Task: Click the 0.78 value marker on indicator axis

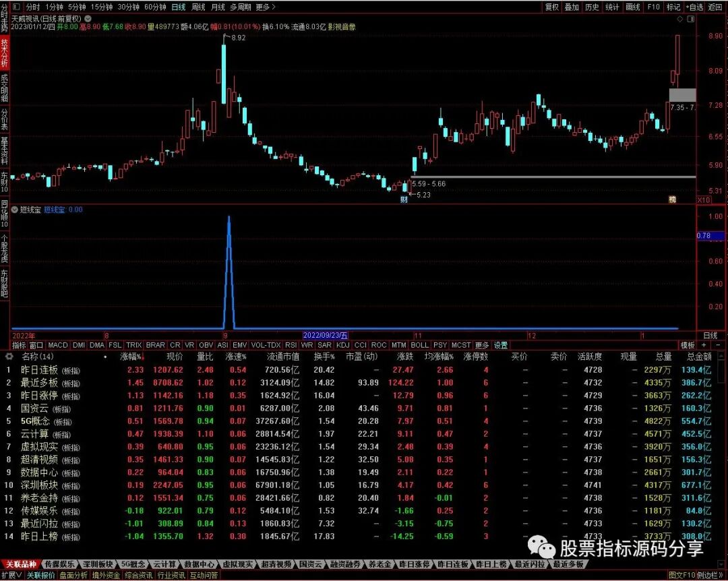Action: point(710,236)
